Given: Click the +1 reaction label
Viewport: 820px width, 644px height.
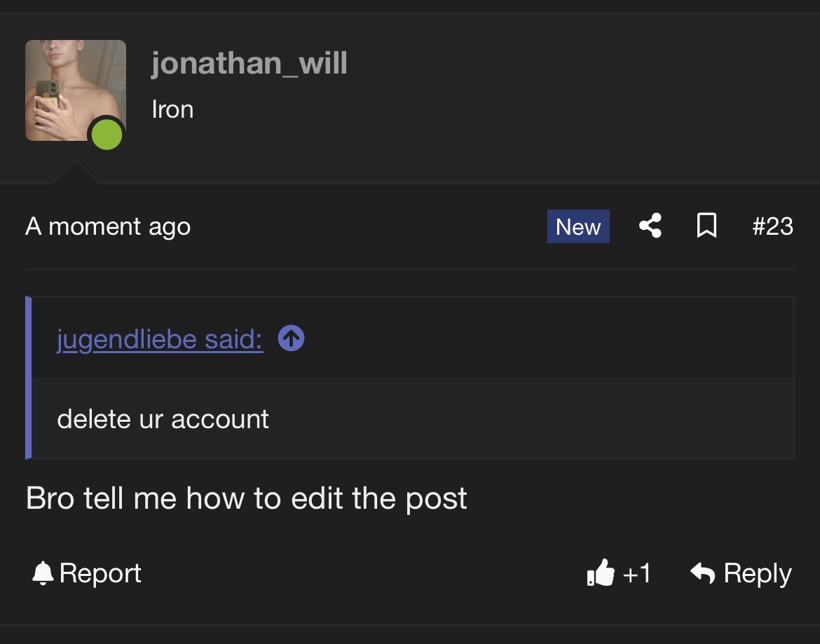Looking at the screenshot, I should pyautogui.click(x=636, y=573).
